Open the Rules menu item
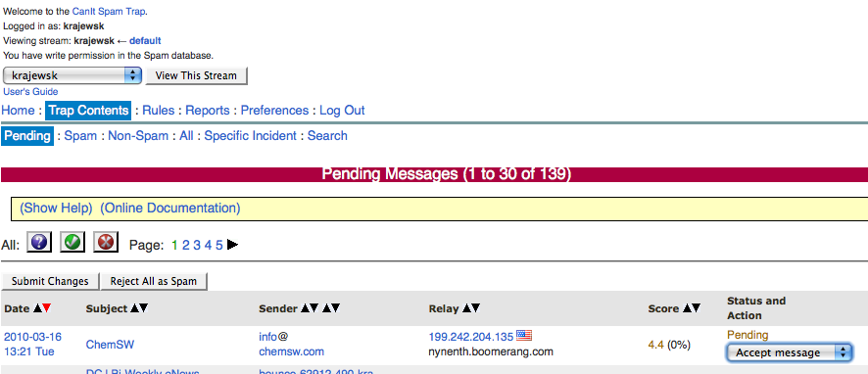The image size is (868, 374). (159, 110)
